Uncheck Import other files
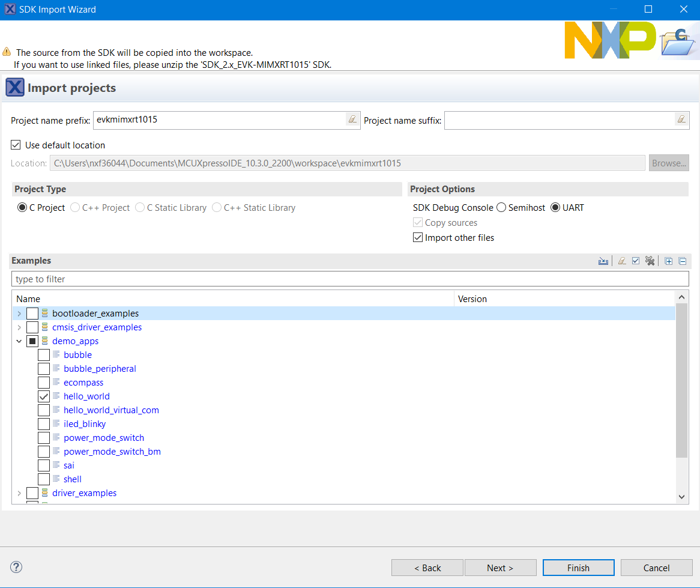Screen dimensions: 700x588 418,238
